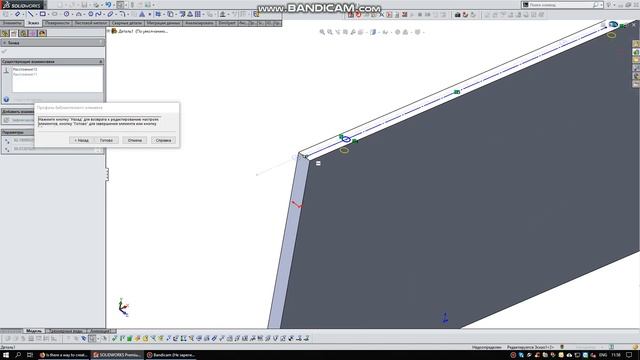The image size is (640, 360).
Task: Collapse the Существующие взаимосвязи section
Action: (x=101, y=62)
